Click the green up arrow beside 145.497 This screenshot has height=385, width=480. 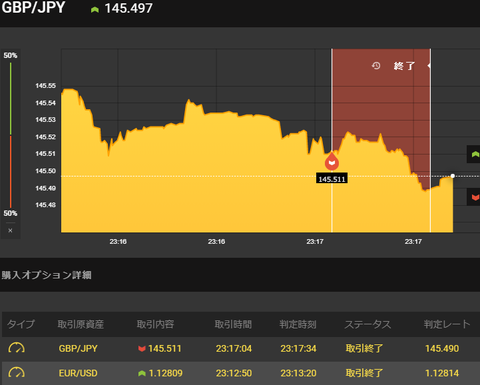[x=95, y=10]
